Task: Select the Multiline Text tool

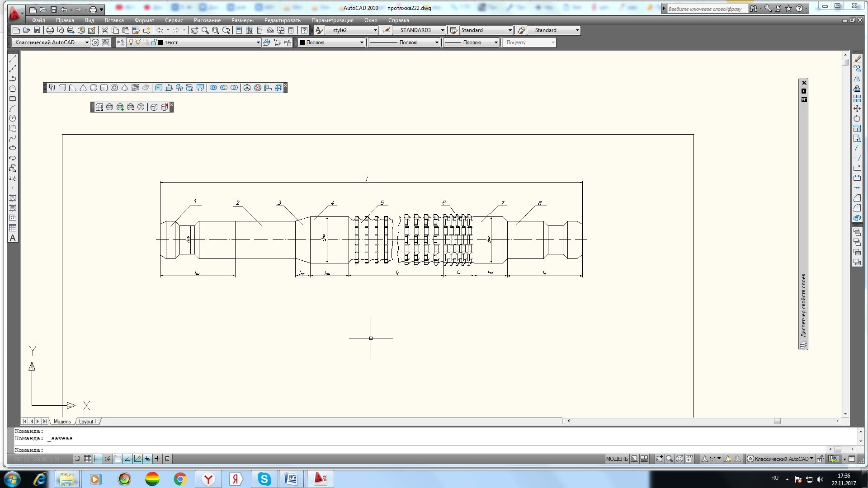Action: click(x=13, y=238)
